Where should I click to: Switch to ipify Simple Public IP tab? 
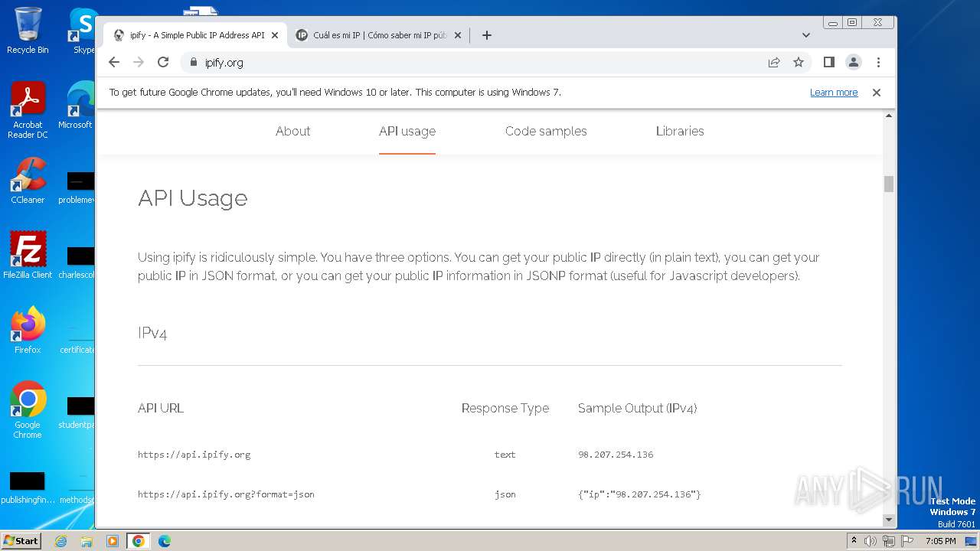click(x=195, y=35)
